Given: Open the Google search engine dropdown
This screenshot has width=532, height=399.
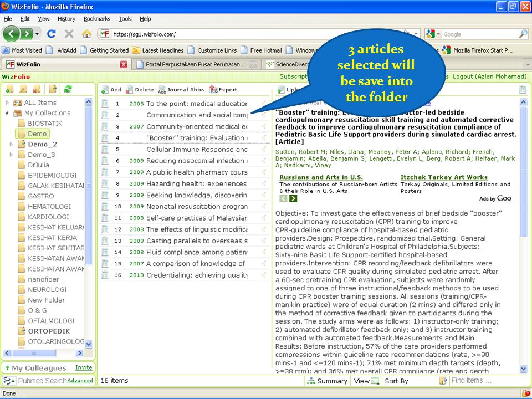Looking at the screenshot, I should [438, 34].
